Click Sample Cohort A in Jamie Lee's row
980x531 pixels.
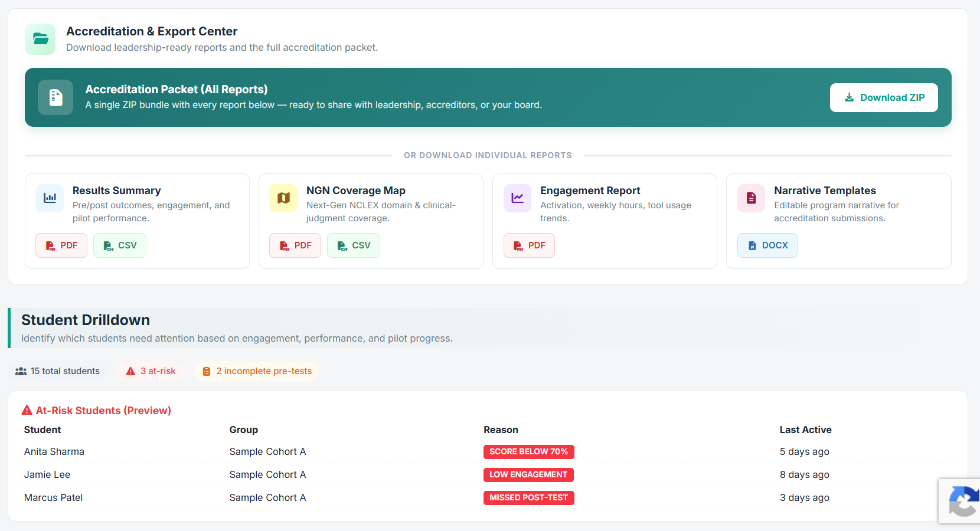point(268,474)
